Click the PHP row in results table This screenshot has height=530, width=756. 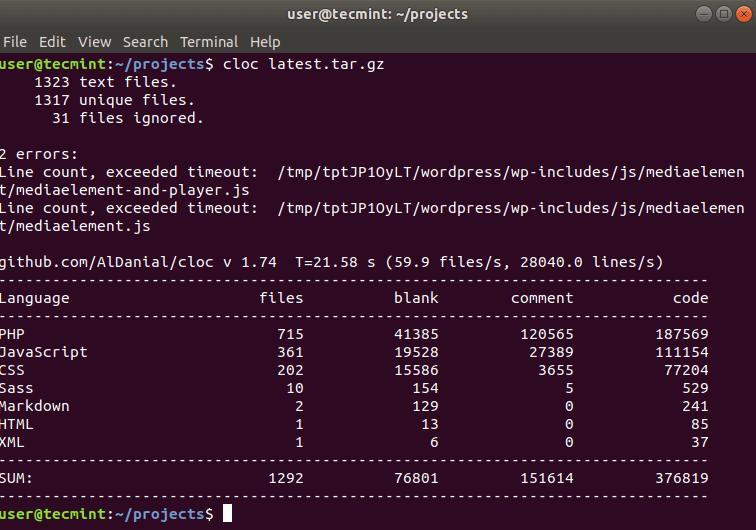(x=12, y=334)
